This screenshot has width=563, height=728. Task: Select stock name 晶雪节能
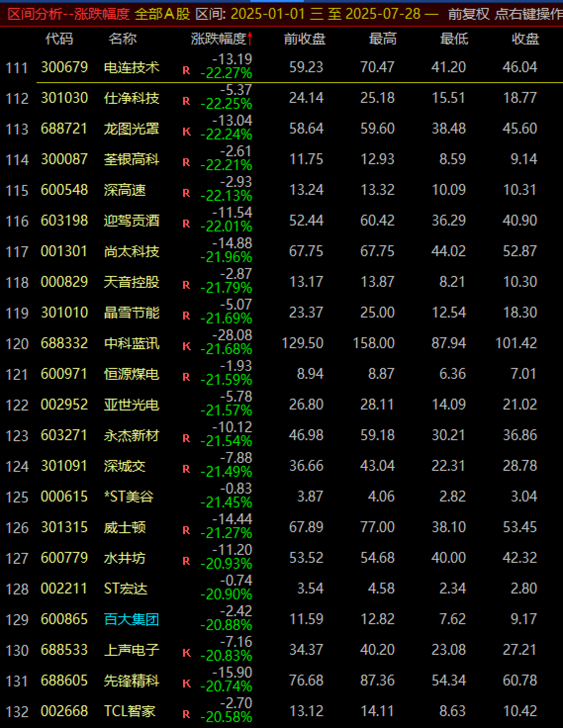tap(132, 312)
